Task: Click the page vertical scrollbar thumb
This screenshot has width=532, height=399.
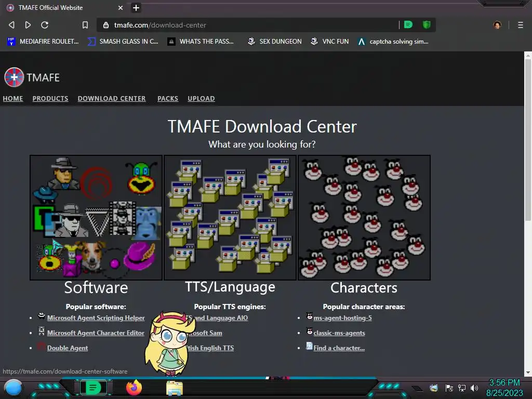Action: pos(528,140)
